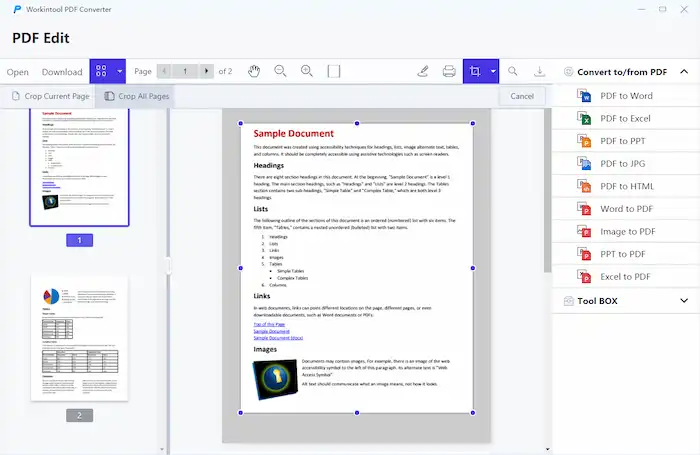Click the download arrow icon in toolbar

pos(539,71)
